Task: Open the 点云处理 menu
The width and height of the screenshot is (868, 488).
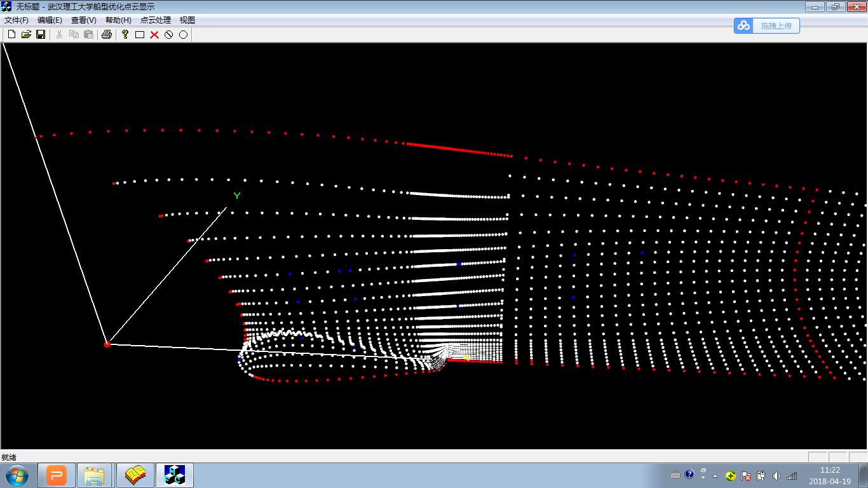Action: click(x=156, y=20)
